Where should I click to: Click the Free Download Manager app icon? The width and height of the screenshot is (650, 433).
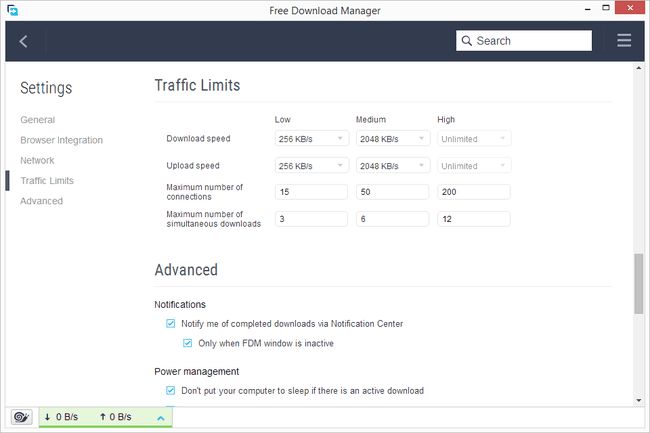pos(12,10)
